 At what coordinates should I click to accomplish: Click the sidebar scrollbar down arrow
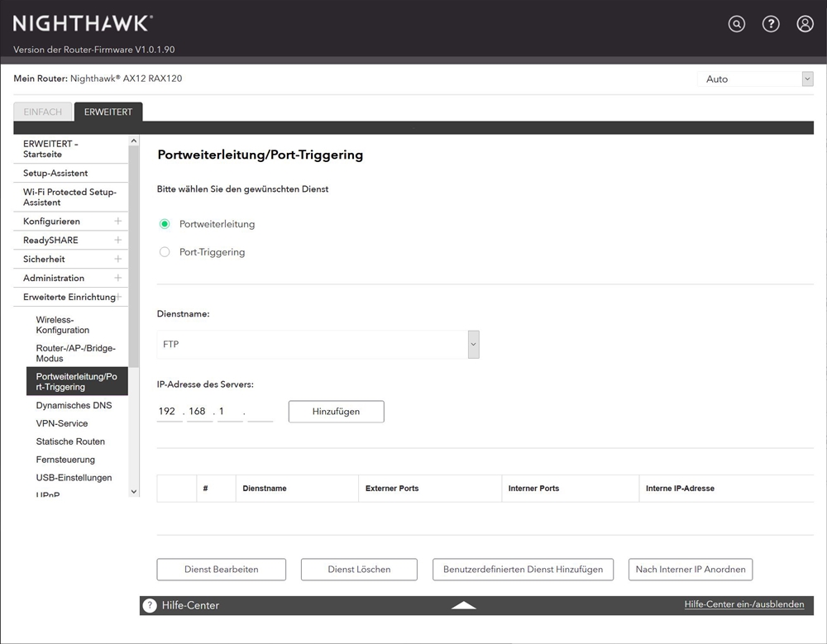click(134, 491)
